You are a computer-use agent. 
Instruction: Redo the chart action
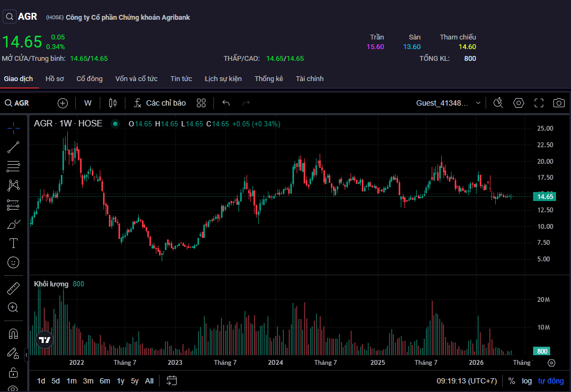click(246, 103)
